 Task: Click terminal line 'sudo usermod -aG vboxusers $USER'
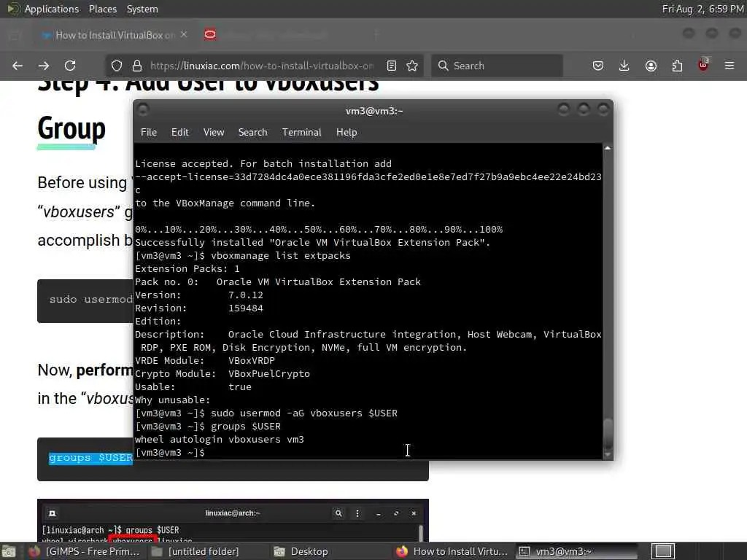coord(304,413)
